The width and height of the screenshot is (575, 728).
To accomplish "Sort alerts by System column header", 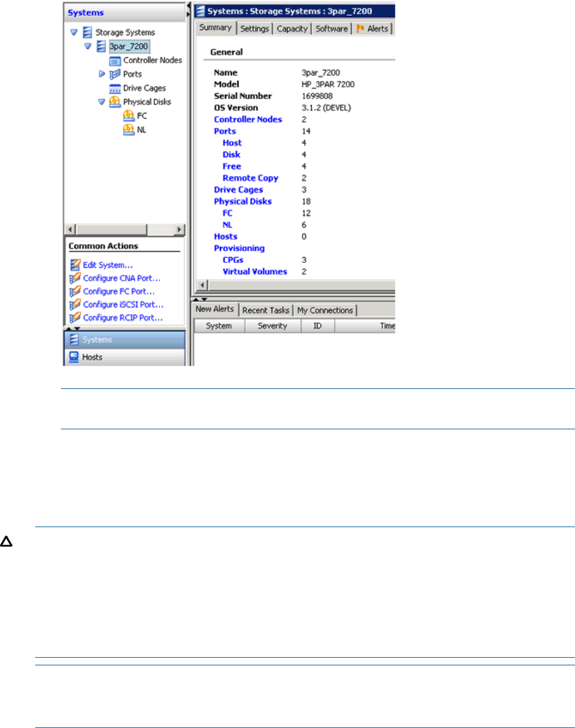I will click(219, 326).
